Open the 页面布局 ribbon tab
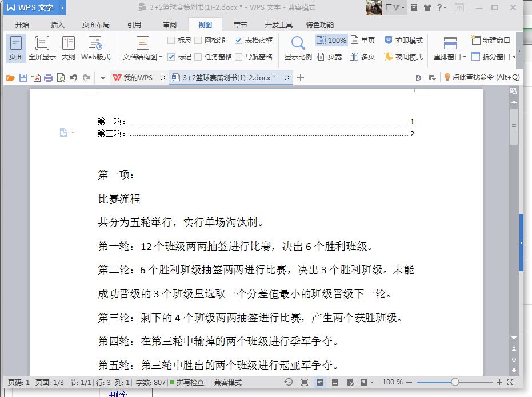The image size is (532, 397). point(95,25)
